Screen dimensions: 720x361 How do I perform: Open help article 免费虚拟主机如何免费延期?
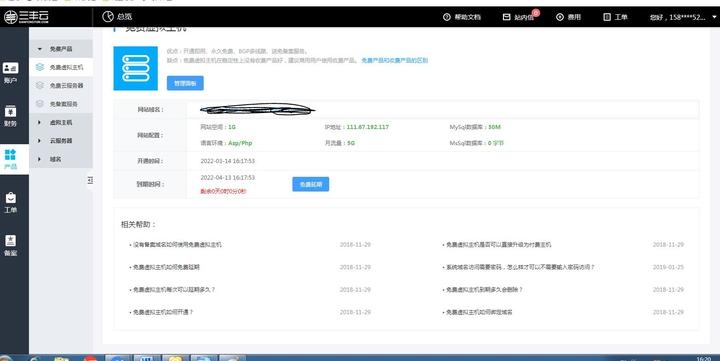click(x=166, y=267)
